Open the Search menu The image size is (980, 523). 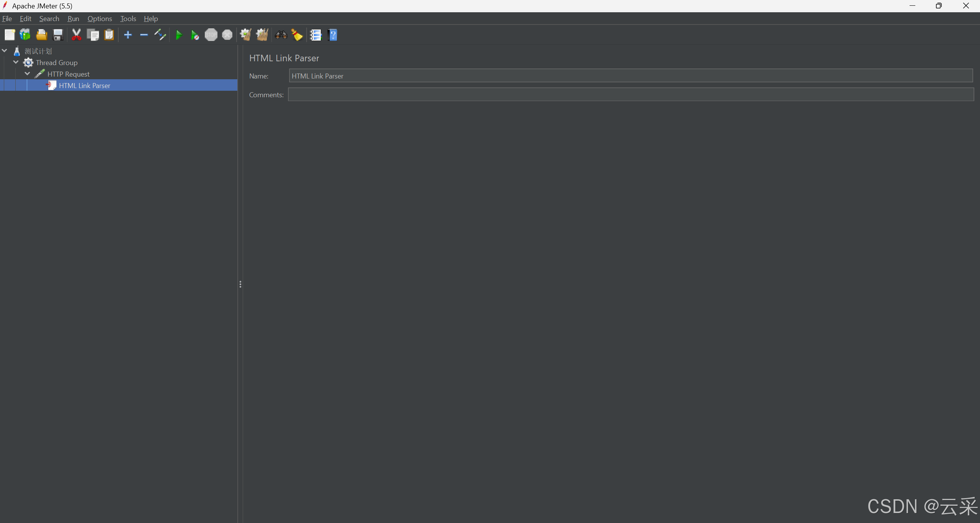[x=49, y=18]
